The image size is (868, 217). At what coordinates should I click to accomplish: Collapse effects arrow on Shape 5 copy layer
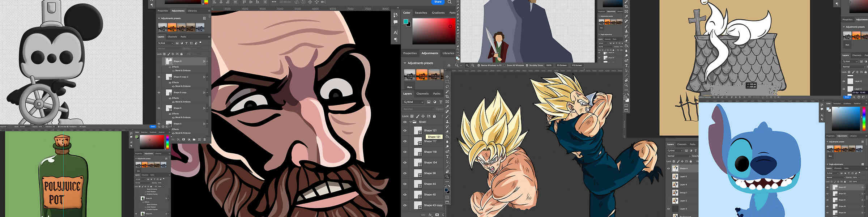tap(207, 93)
